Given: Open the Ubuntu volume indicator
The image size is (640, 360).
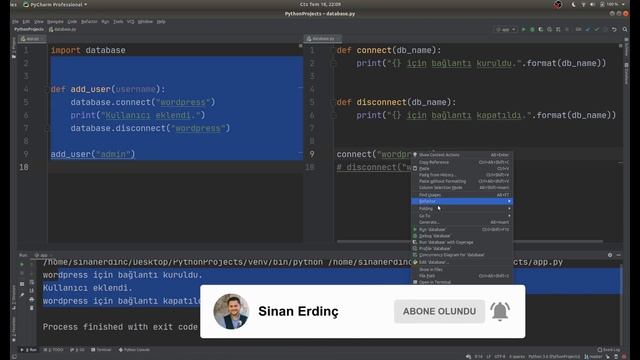Looking at the screenshot, I should pos(592,4).
